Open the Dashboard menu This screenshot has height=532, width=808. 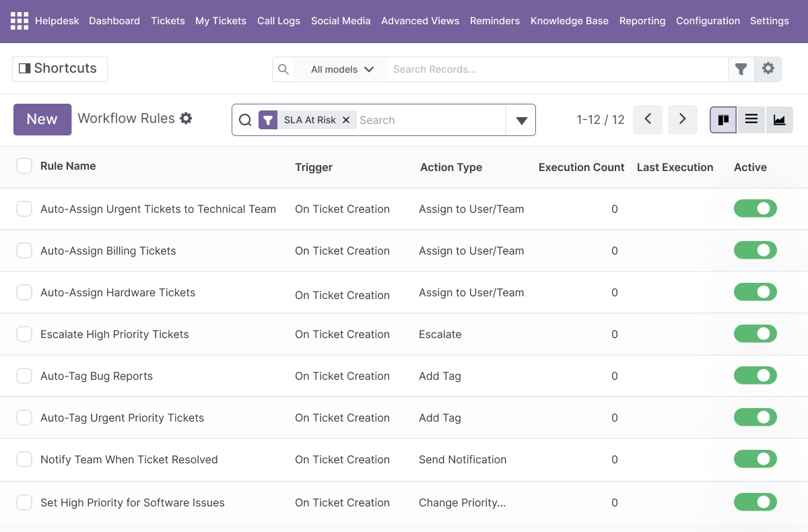(114, 21)
